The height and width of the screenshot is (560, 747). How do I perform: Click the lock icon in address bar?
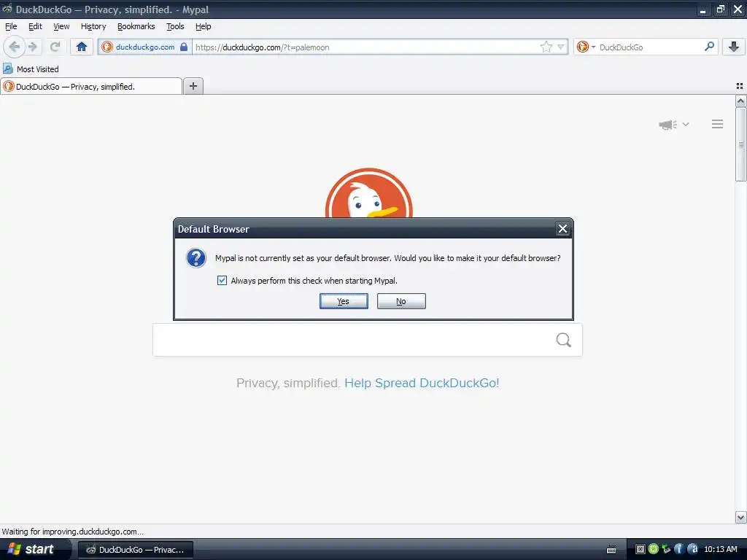[x=184, y=47]
